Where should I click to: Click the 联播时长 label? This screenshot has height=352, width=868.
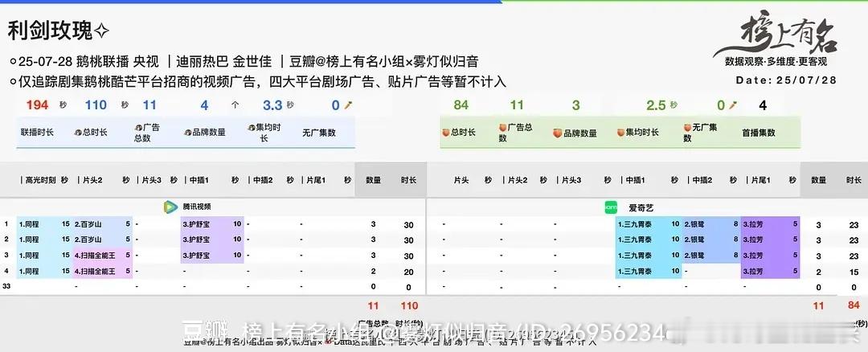tap(37, 133)
